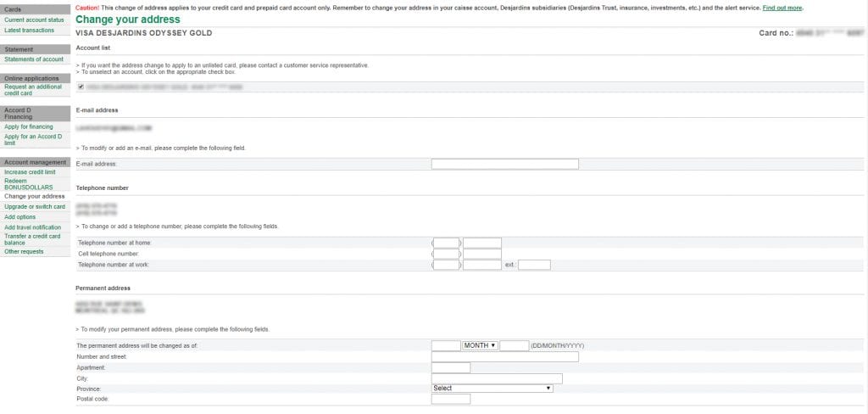Screen dimensions: 868x414
Task: Click the Statement sidebar section header
Action: [36, 49]
